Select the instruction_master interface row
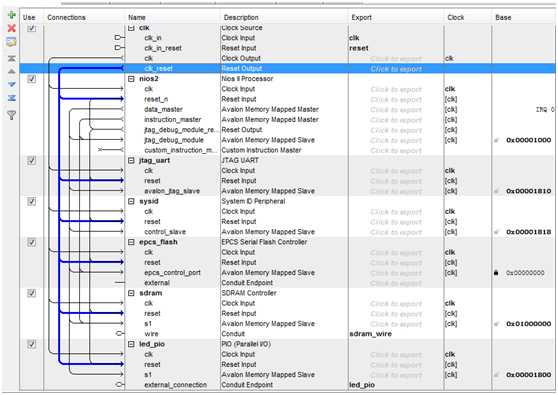Screen dimensions: 558x395 click(x=173, y=120)
